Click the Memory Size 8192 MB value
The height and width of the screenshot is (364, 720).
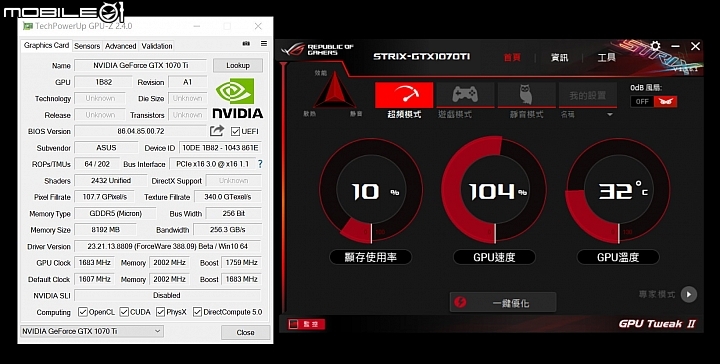[105, 230]
